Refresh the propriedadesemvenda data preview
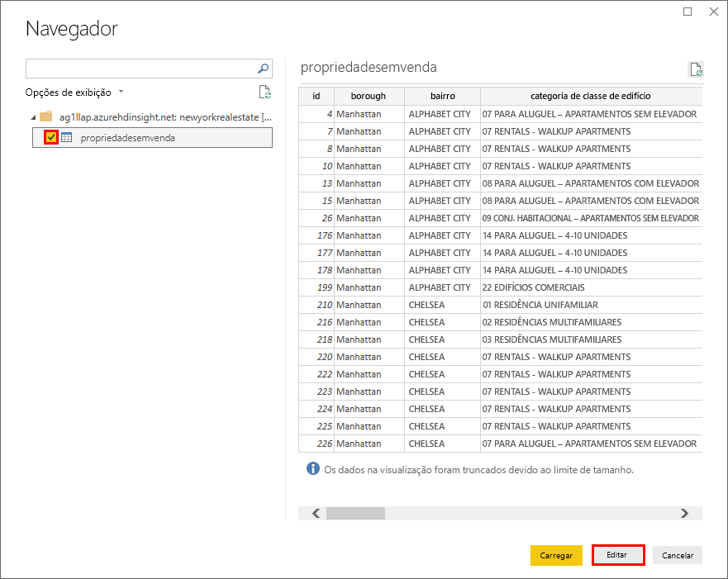 pyautogui.click(x=696, y=69)
